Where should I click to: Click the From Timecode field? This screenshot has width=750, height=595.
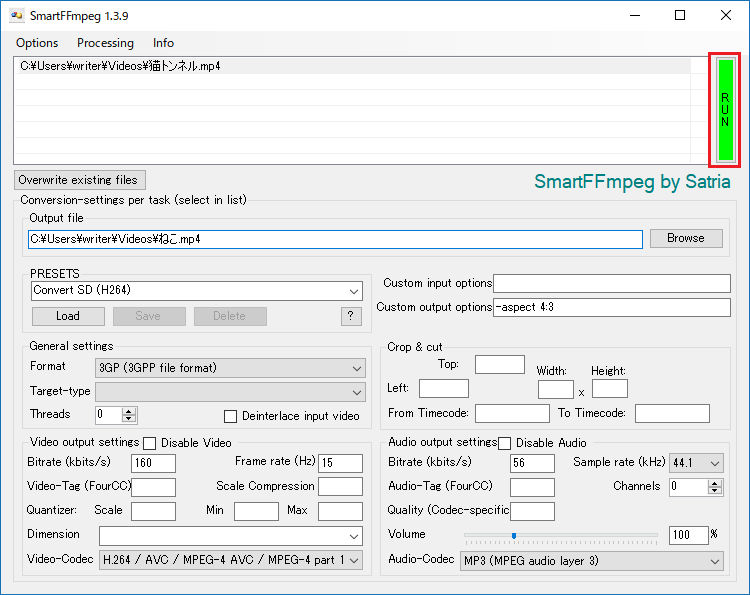tap(512, 413)
